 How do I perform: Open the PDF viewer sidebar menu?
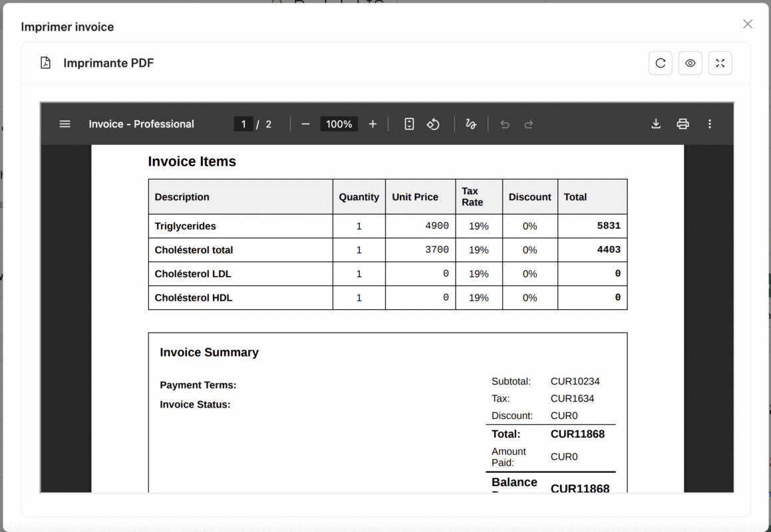[x=65, y=124]
